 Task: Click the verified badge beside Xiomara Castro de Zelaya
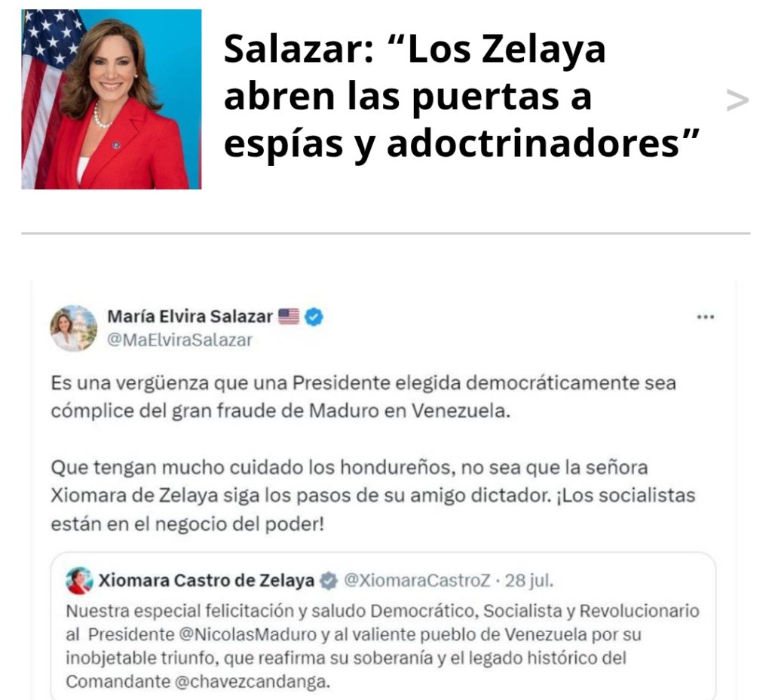pos(329,581)
